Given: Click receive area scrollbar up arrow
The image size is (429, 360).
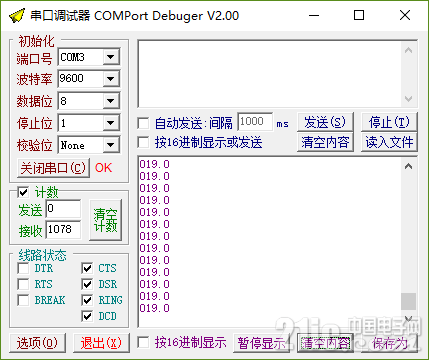Looking at the screenshot, I should click(x=409, y=166).
